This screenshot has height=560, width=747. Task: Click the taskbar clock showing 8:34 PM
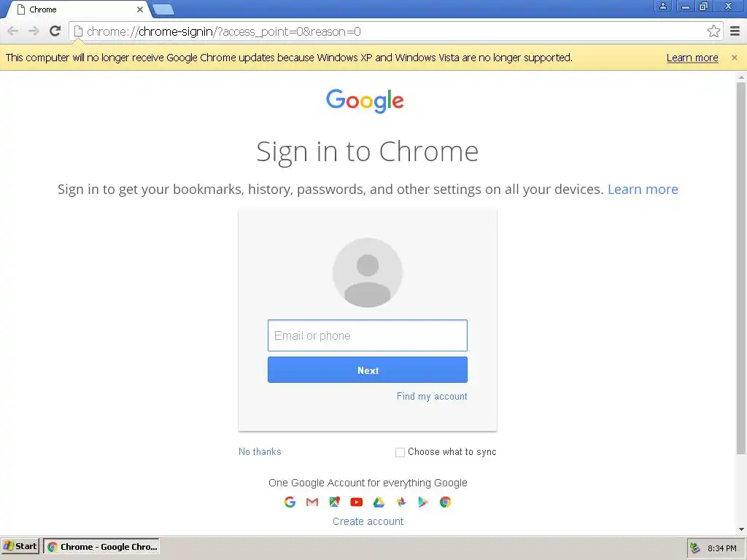[721, 548]
